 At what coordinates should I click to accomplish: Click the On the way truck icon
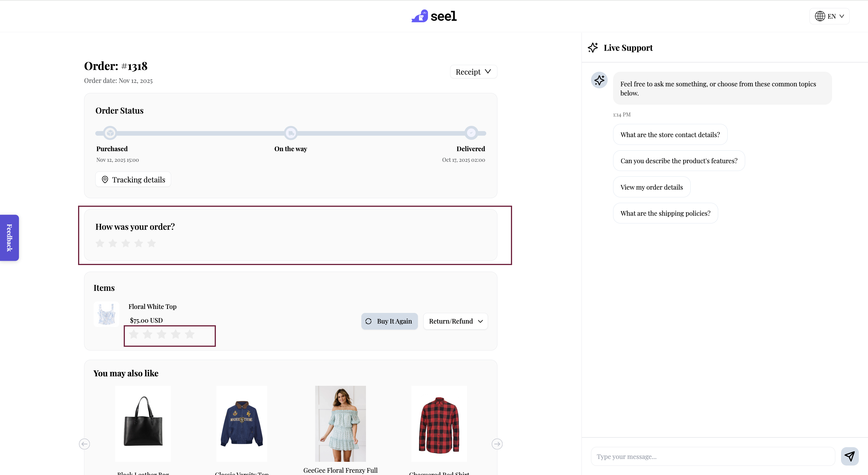[290, 133]
